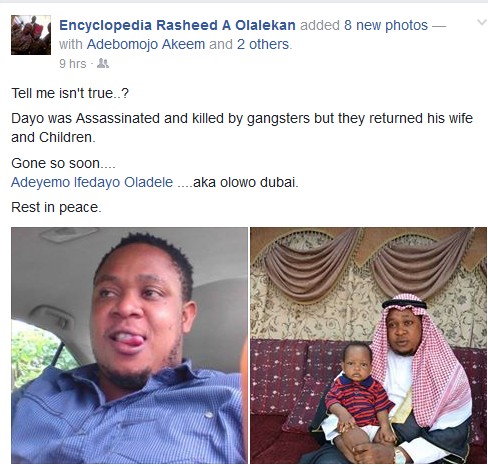Show the 2 others tagged in post
488x466 pixels.
point(263,44)
